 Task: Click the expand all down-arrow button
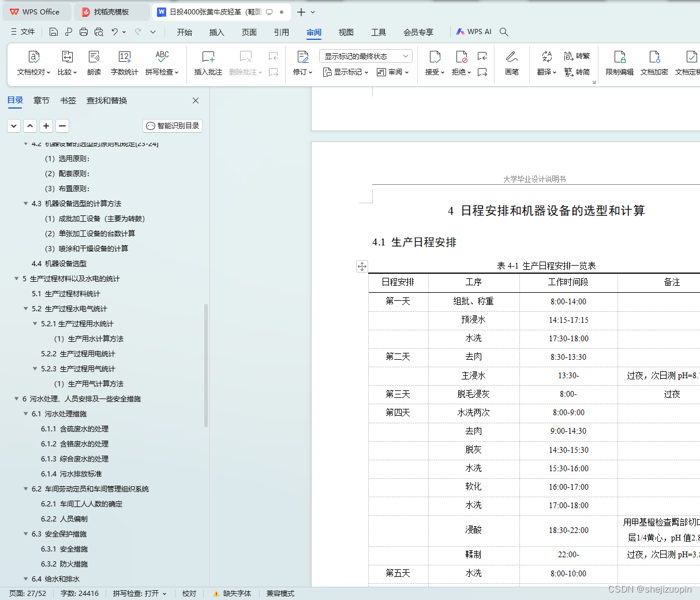(x=14, y=125)
